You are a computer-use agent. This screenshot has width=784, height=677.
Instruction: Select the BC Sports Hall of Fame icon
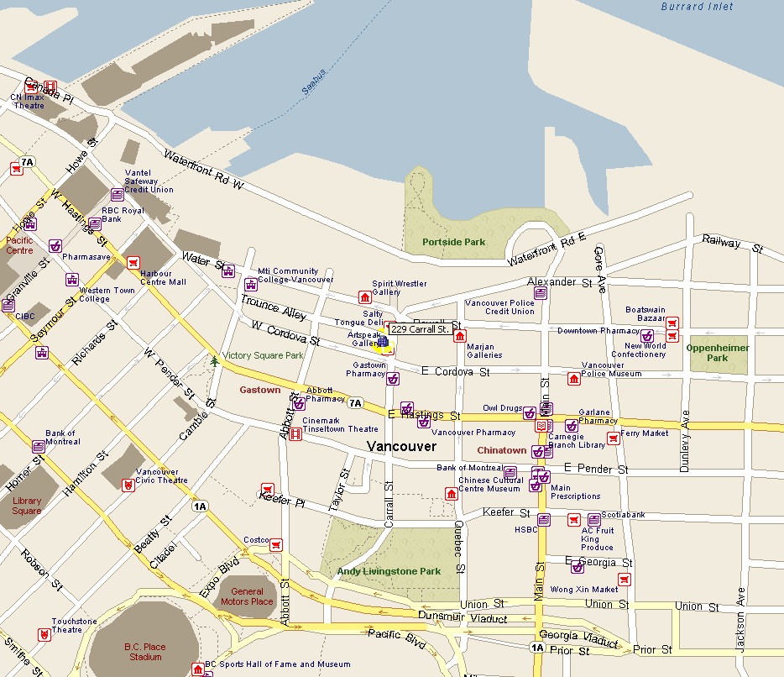(x=198, y=669)
